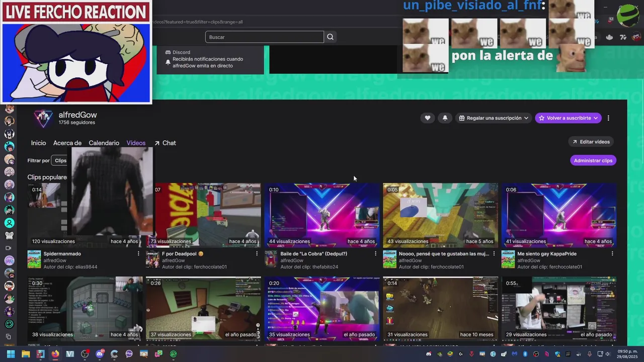Click the Bluetooth icon in system tray
The height and width of the screenshot is (362, 644).
525,354
